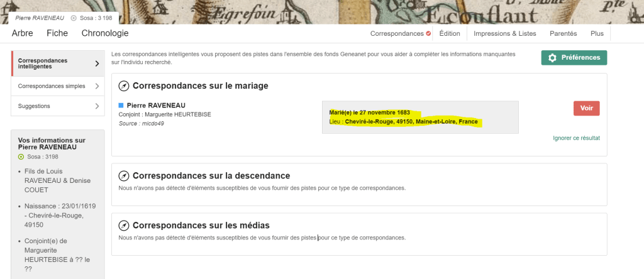Expand the Suggestions chevron arrow
This screenshot has height=279, width=644.
pos(97,106)
